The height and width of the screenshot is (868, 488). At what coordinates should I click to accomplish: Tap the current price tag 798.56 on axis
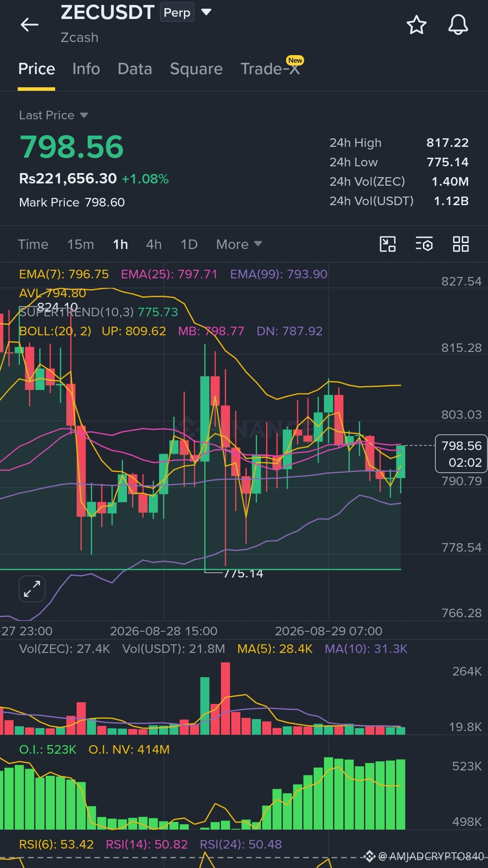(461, 454)
